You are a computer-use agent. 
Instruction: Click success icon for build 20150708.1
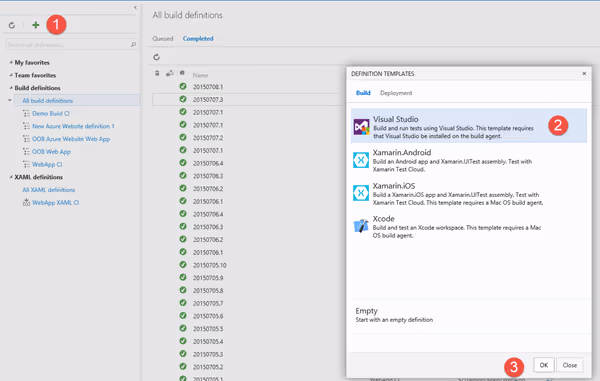click(x=183, y=86)
